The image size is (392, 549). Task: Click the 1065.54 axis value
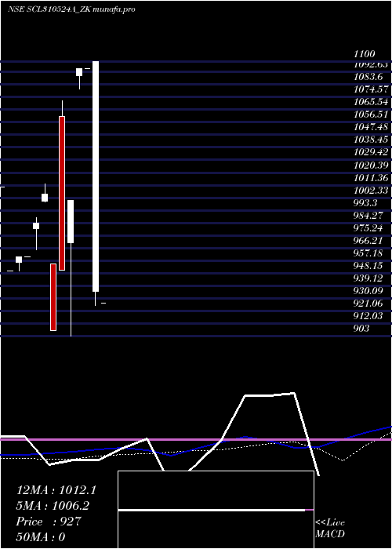click(x=371, y=102)
